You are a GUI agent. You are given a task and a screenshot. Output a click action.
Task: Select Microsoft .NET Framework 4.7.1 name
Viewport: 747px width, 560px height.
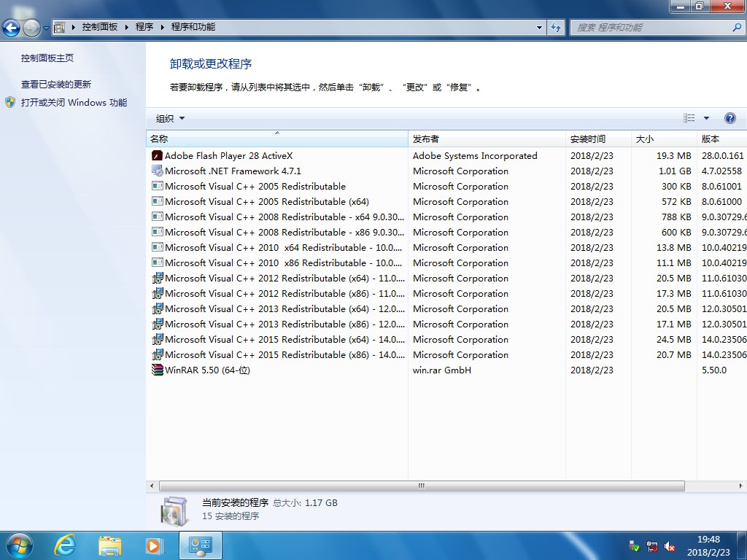[x=233, y=171]
